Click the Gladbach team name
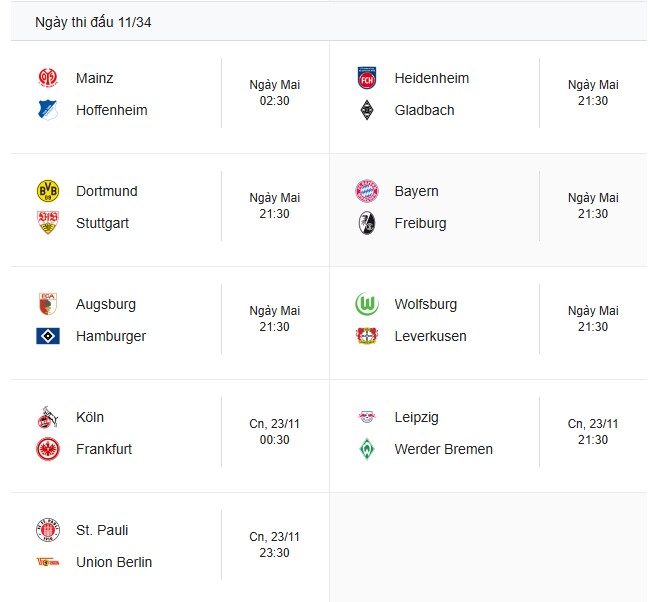The width and height of the screenshot is (650, 602). point(424,110)
